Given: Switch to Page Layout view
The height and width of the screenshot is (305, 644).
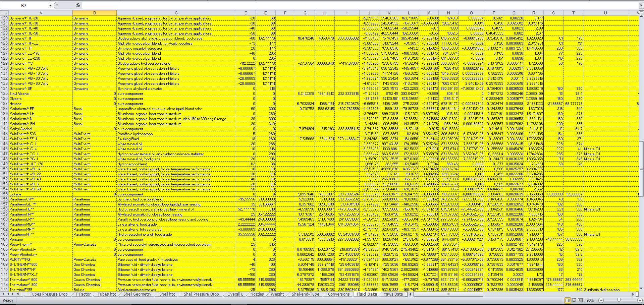Looking at the screenshot, I should pos(574,300).
